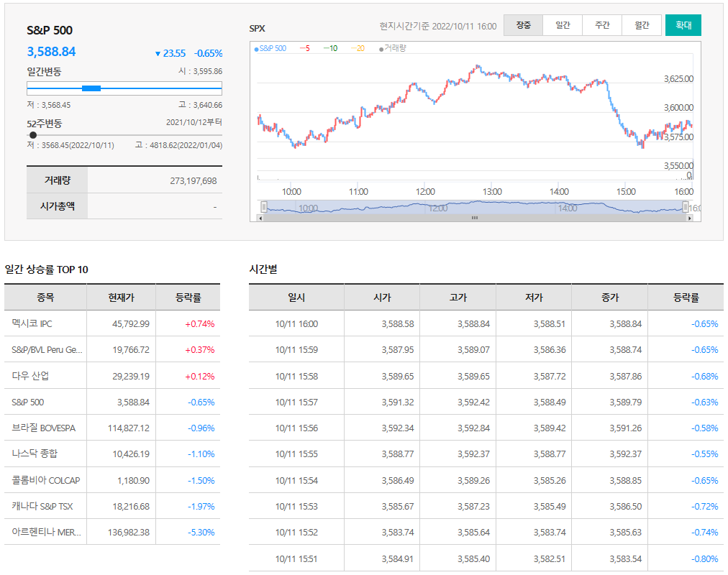Click the 확대 enlarge chart button
The width and height of the screenshot is (728, 575).
point(683,25)
